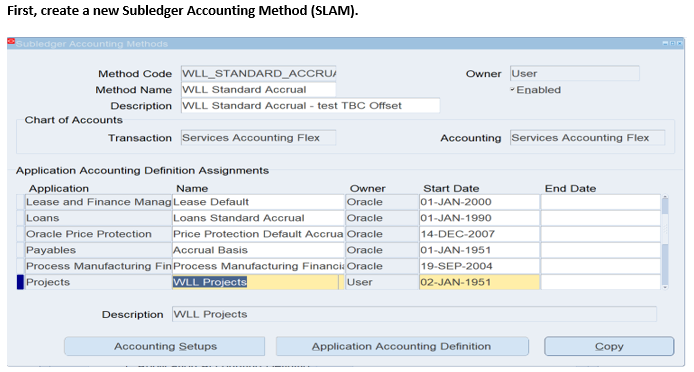
Task: Click the Loans Standard Accrual name cell
Action: [x=258, y=218]
